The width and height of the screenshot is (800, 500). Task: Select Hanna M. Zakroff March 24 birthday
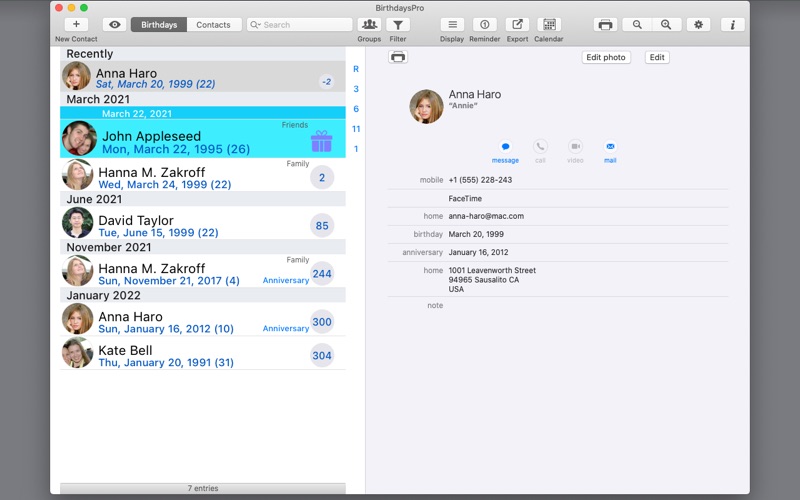coord(203,175)
